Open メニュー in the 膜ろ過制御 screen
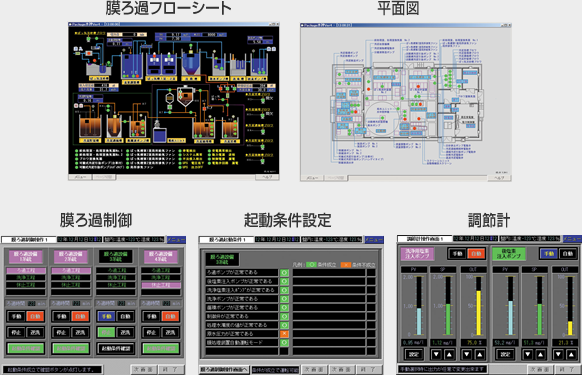The image size is (582, 375). [x=176, y=239]
